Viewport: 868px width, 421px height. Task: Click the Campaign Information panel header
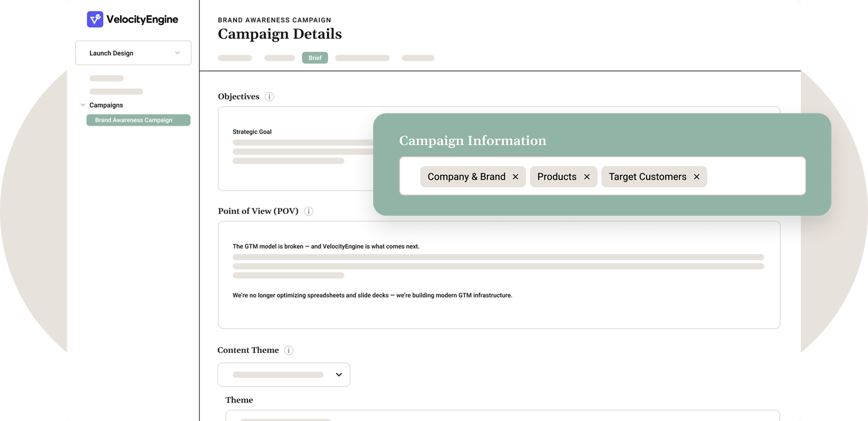[x=473, y=140]
